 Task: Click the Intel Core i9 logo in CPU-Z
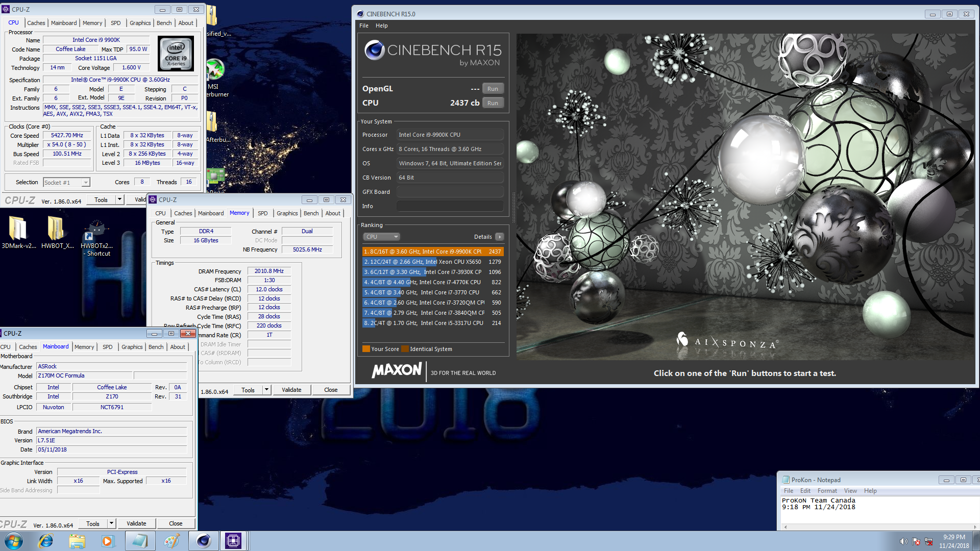point(176,54)
